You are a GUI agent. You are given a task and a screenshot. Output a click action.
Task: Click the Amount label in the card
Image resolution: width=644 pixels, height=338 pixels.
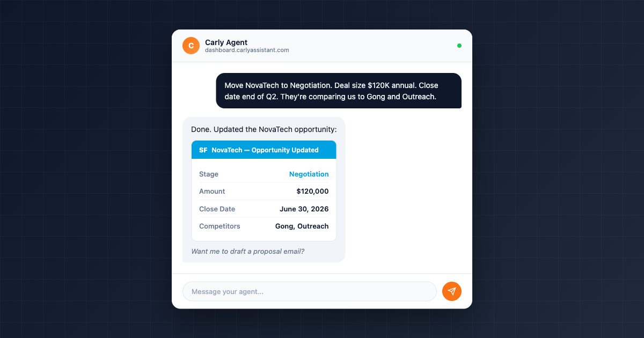pos(212,191)
